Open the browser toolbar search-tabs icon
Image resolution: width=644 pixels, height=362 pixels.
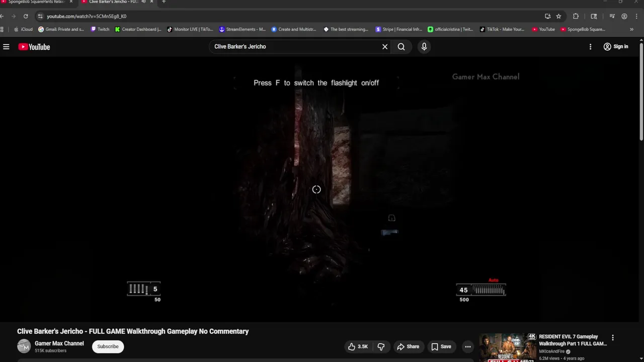pyautogui.click(x=594, y=16)
